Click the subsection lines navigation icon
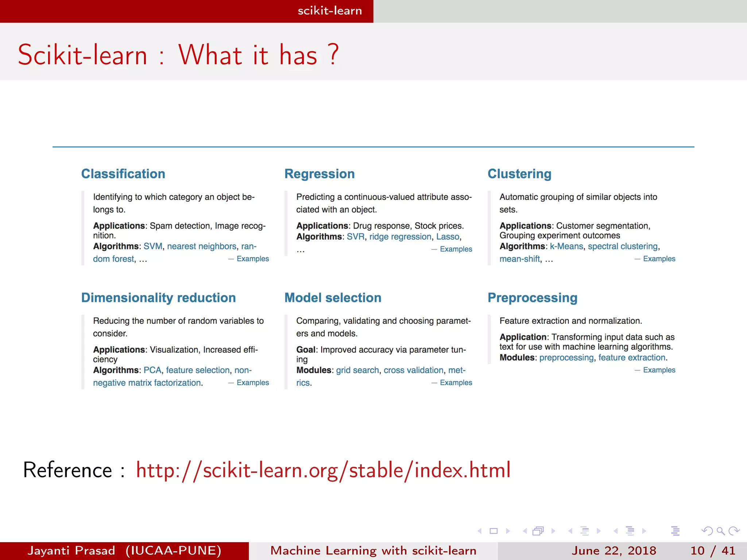Image resolution: width=747 pixels, height=560 pixels. tap(585, 531)
